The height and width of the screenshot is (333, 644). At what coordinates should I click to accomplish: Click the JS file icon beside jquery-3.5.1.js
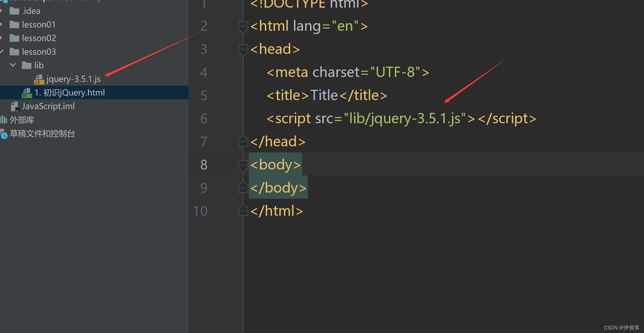pyautogui.click(x=39, y=79)
